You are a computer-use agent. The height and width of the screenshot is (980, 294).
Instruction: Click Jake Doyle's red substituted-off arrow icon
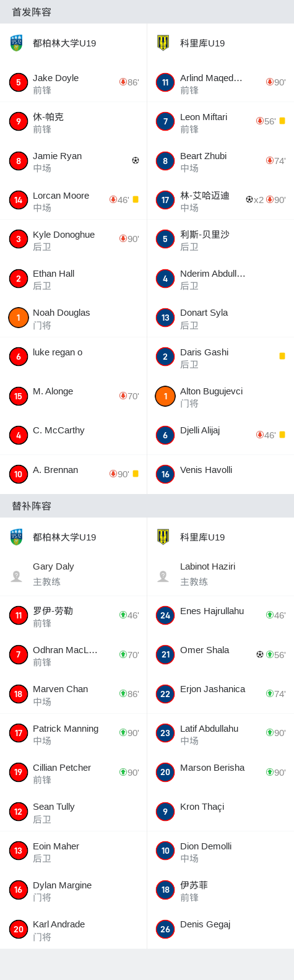(123, 82)
